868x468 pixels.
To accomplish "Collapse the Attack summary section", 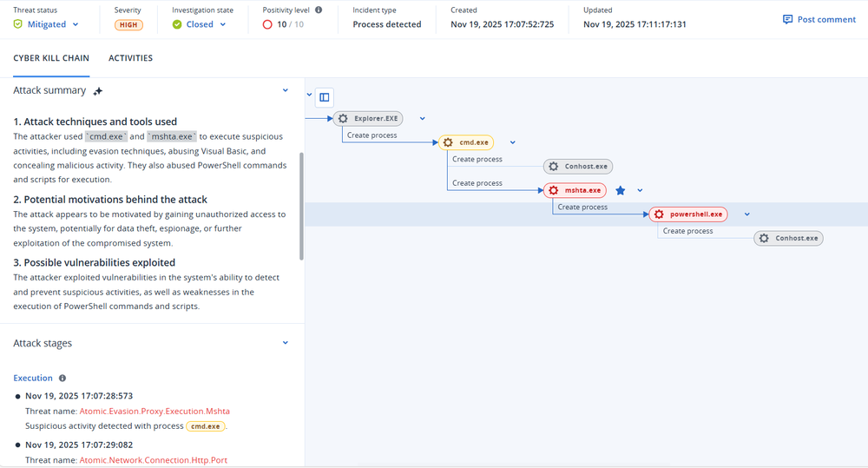I will 286,90.
